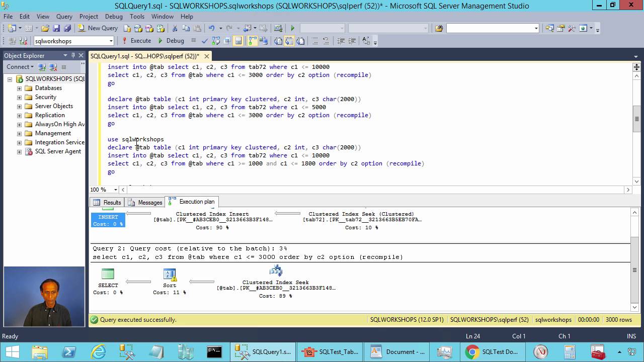Click the Disconnect icon with the red X left of the database selector
This screenshot has width=644, height=362.
click(23, 41)
